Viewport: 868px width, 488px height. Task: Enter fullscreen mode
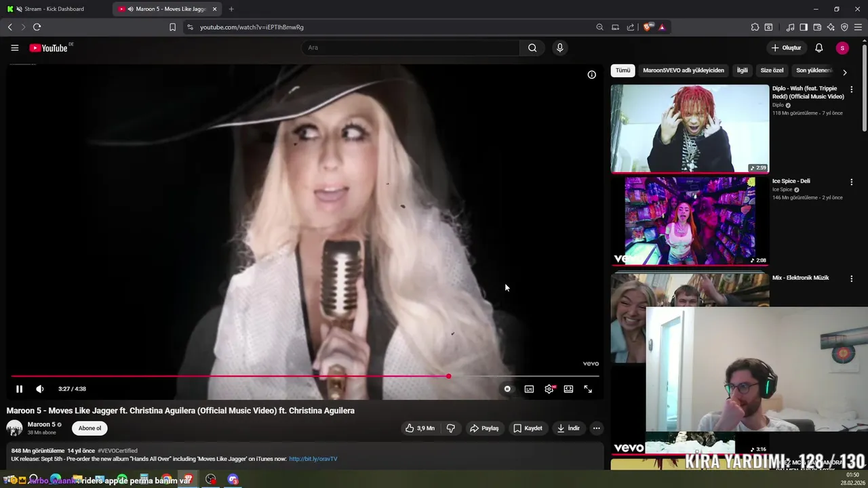tap(588, 389)
